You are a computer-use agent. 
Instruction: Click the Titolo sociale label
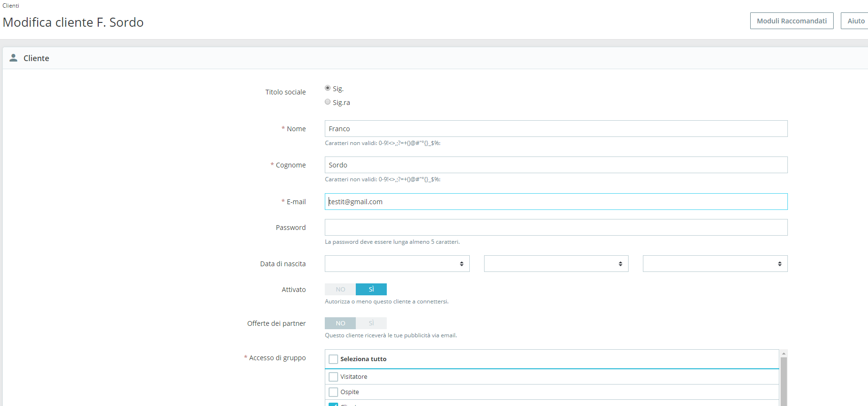point(285,92)
